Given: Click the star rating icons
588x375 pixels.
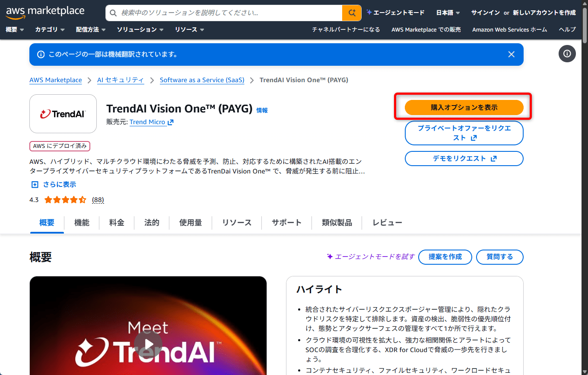Looking at the screenshot, I should pyautogui.click(x=65, y=200).
